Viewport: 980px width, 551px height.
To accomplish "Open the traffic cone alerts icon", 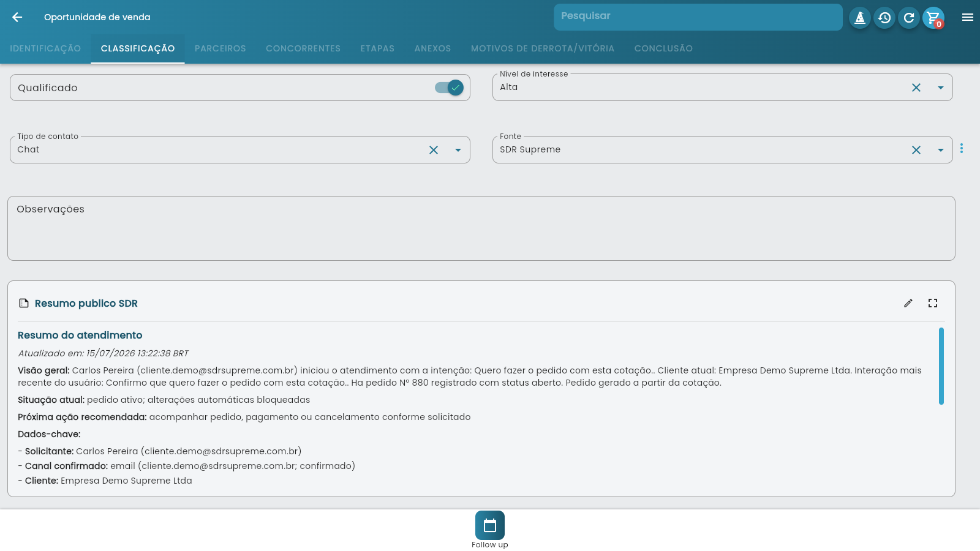I will coord(860,18).
